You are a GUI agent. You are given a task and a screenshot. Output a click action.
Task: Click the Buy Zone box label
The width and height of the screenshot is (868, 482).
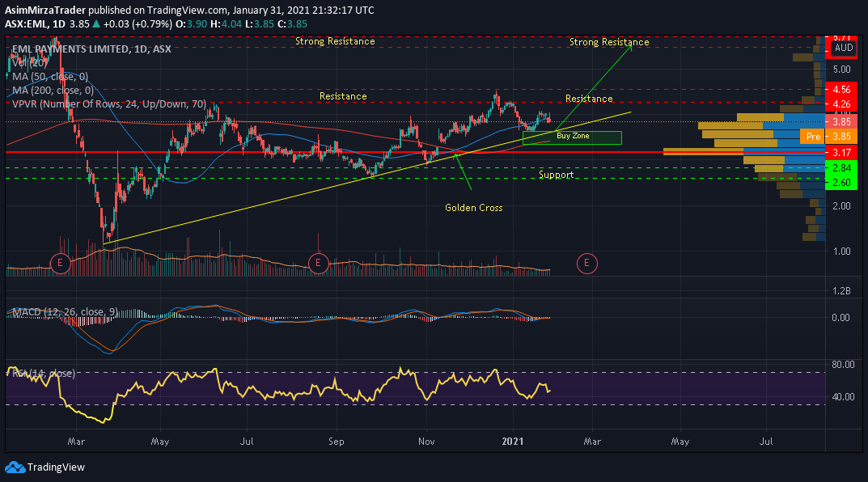coord(573,136)
